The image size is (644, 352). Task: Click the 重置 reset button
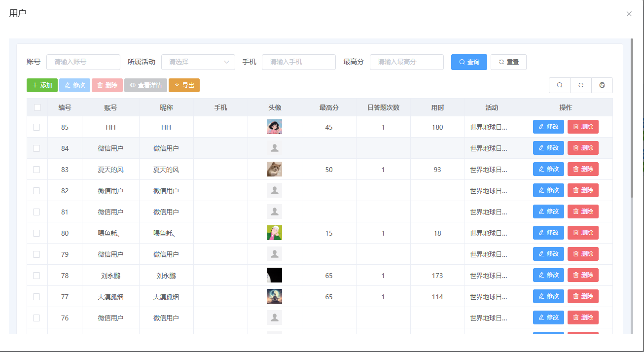click(x=508, y=62)
